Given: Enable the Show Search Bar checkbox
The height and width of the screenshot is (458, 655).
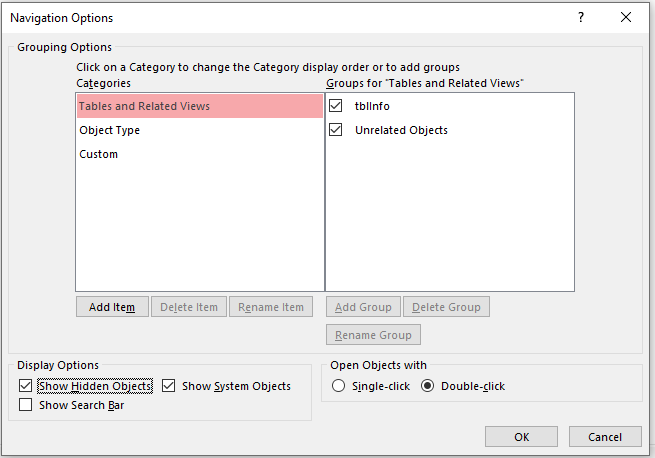Looking at the screenshot, I should [25, 405].
